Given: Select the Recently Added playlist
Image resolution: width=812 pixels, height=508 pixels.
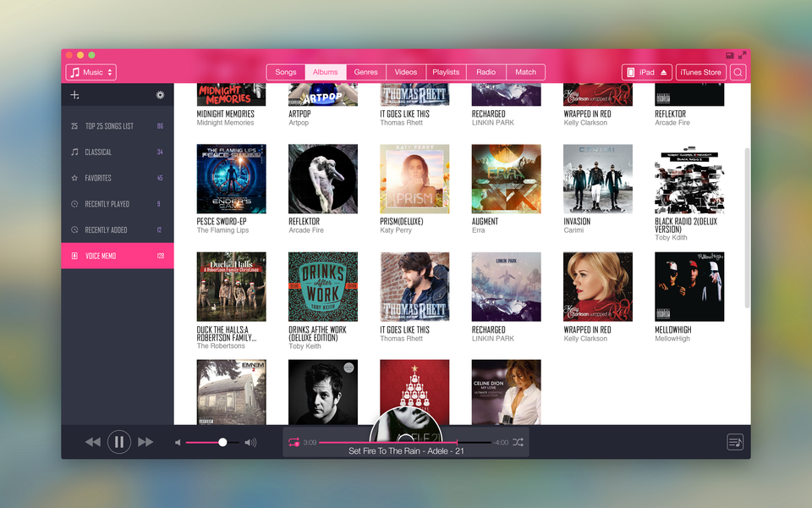Looking at the screenshot, I should click(118, 229).
